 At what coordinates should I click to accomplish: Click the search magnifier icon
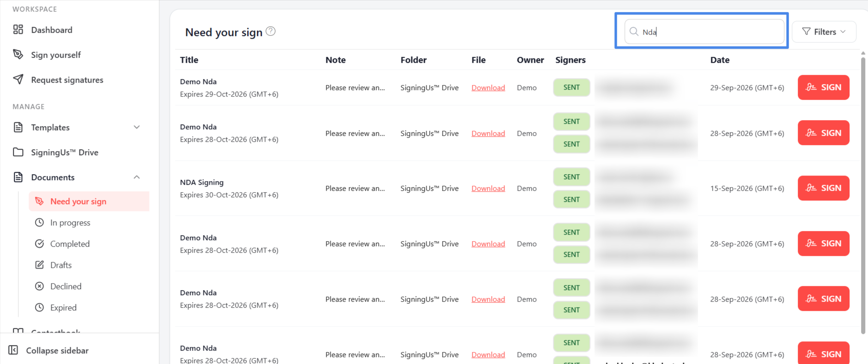[x=634, y=31]
